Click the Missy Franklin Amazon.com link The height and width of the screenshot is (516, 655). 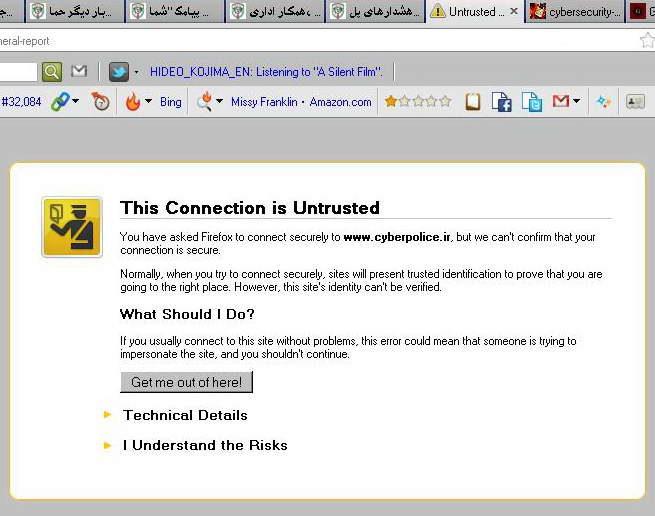[x=301, y=102]
